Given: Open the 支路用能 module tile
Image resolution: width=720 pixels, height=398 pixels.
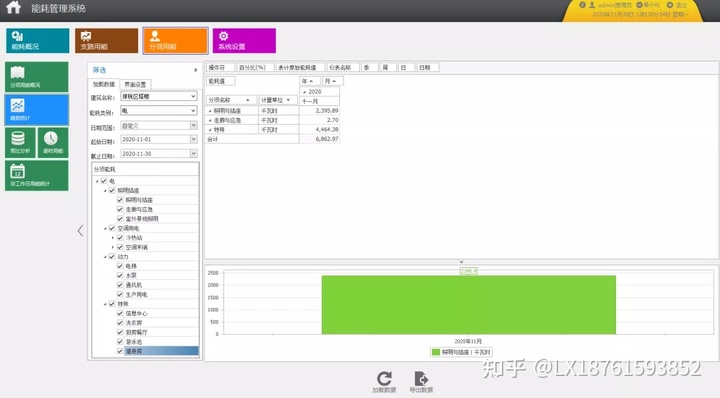Looking at the screenshot, I should pyautogui.click(x=107, y=40).
